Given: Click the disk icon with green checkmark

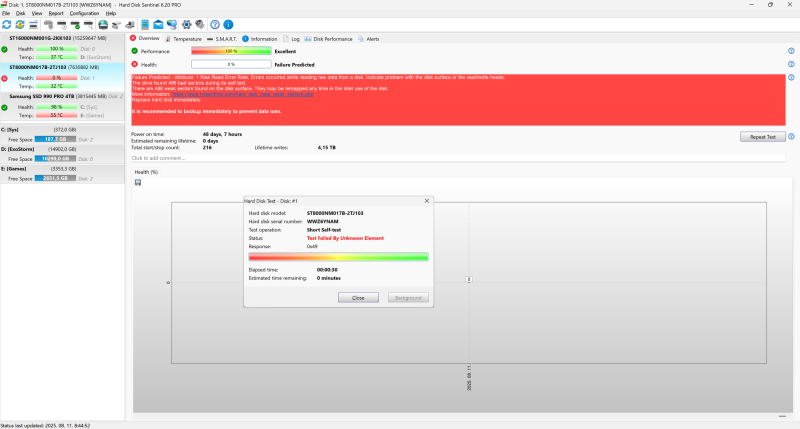Looking at the screenshot, I should 75,24.
